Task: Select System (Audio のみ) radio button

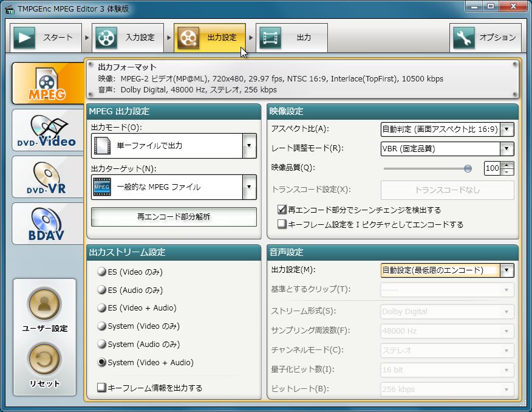Action: pos(102,344)
